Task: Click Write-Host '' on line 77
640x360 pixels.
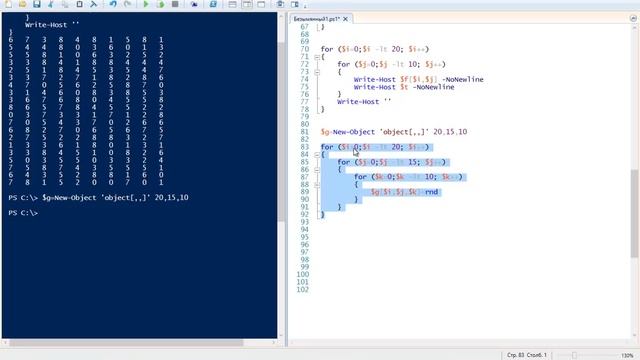Action: tap(364, 102)
